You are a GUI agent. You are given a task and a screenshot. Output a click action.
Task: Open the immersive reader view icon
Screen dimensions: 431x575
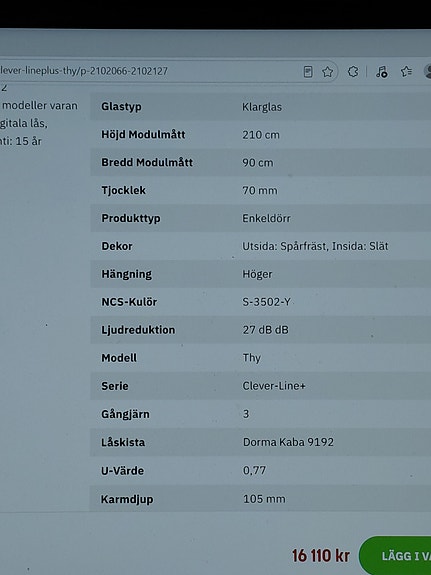pyautogui.click(x=308, y=72)
